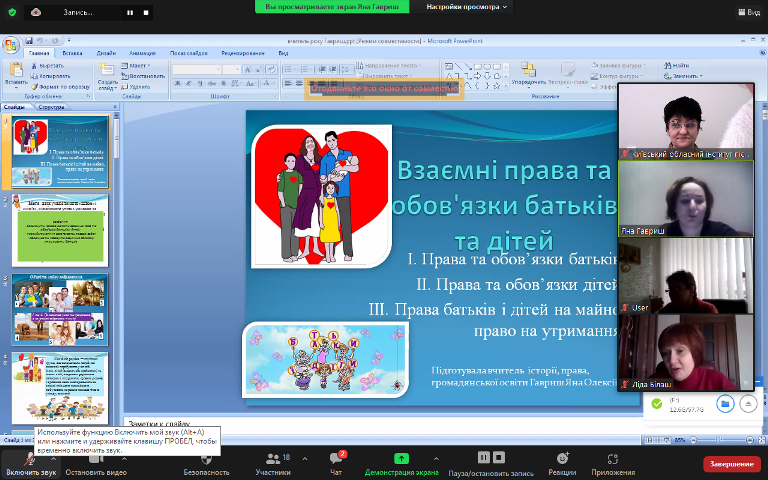This screenshot has height=480, width=768.
Task: Expand screen share options arrow
Action: click(x=436, y=458)
